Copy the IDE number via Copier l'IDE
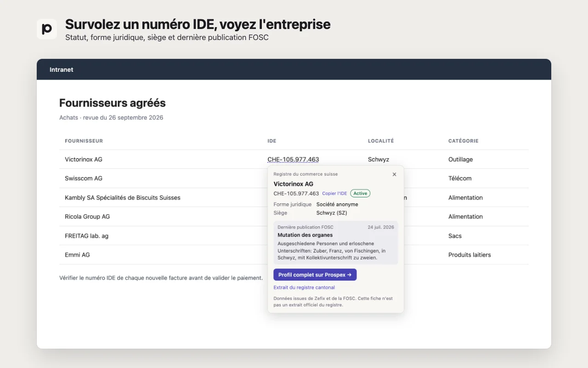The width and height of the screenshot is (588, 368). 334,194
